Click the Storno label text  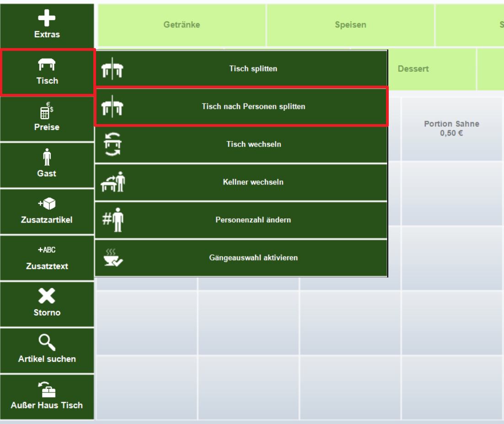coord(47,312)
